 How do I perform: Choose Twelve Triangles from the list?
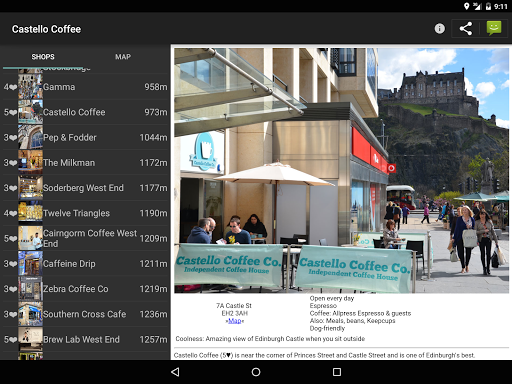pyautogui.click(x=86, y=213)
